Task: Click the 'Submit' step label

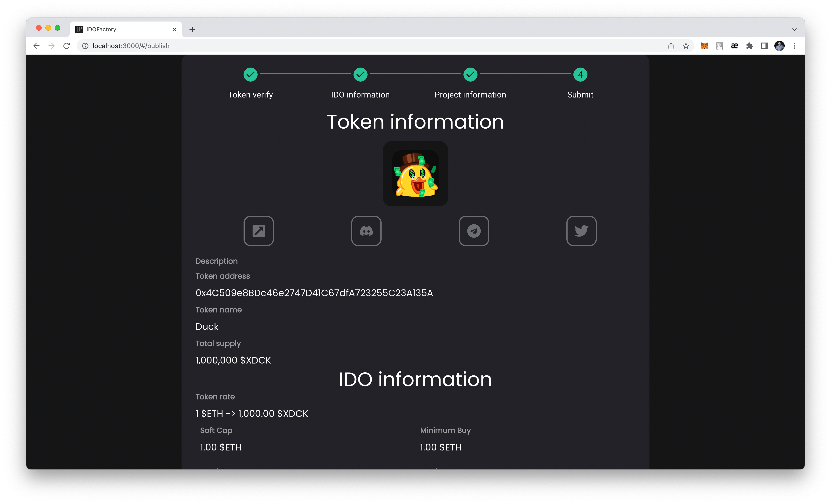Action: [580, 95]
